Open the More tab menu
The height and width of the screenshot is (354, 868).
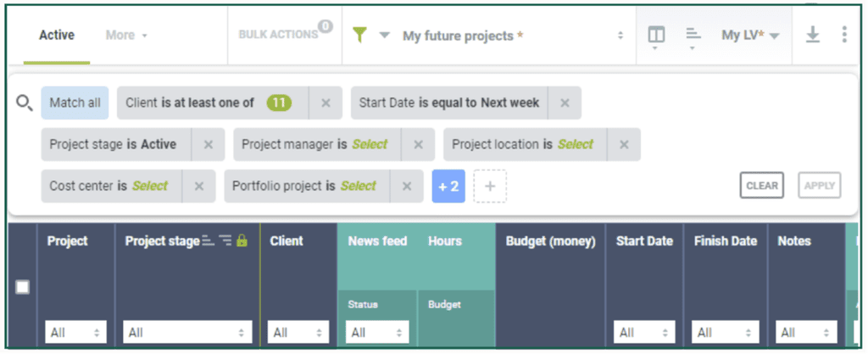coord(127,36)
